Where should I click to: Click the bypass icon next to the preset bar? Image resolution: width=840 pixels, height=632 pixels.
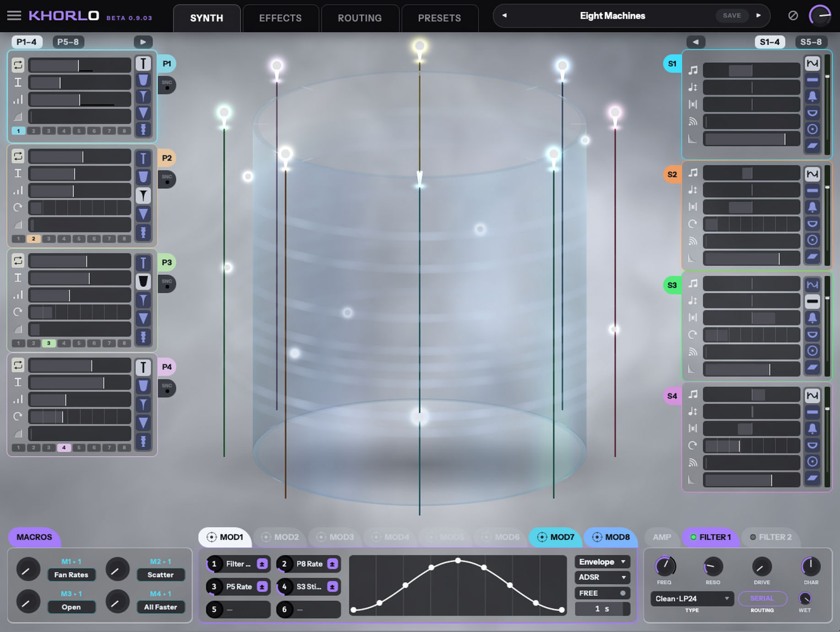pyautogui.click(x=793, y=15)
